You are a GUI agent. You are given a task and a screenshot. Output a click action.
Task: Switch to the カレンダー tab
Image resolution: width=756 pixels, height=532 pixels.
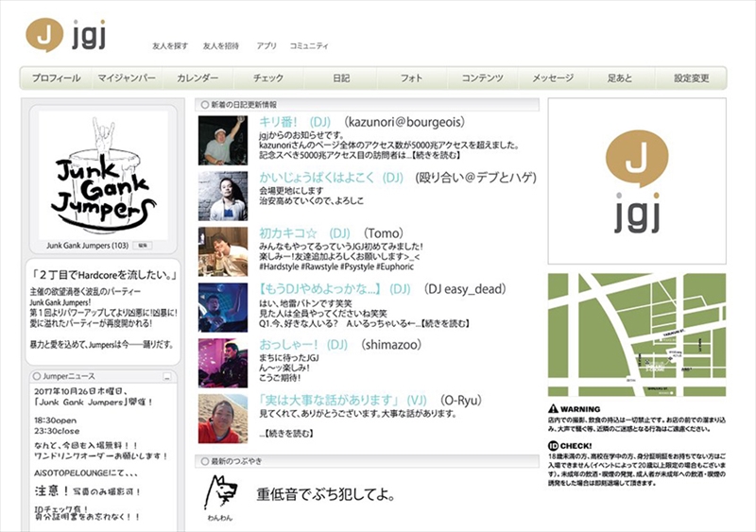pyautogui.click(x=198, y=78)
